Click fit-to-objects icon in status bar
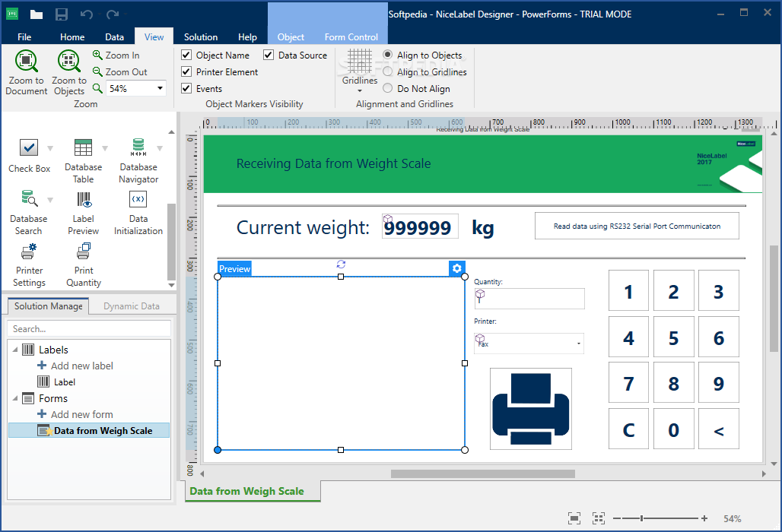 (x=599, y=518)
